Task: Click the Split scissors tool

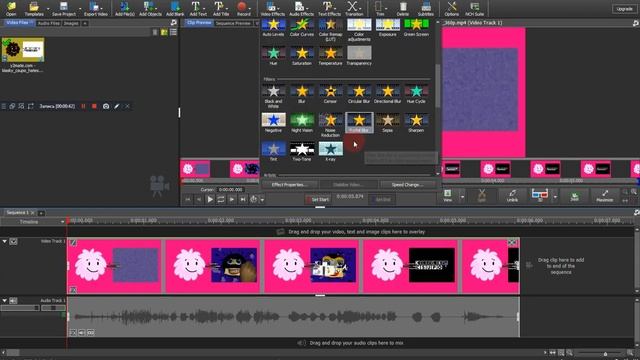Action: click(482, 196)
